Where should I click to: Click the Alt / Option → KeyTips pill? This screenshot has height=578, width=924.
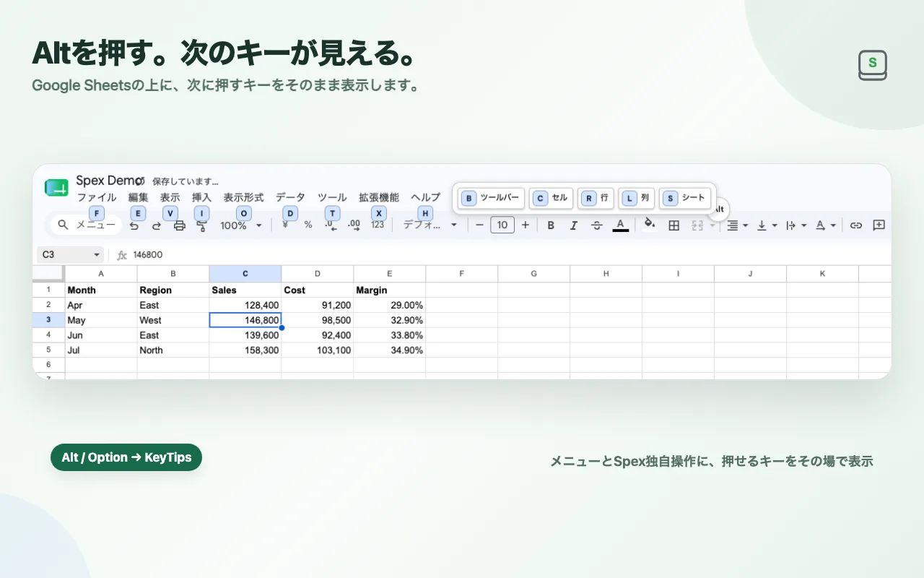pos(126,457)
